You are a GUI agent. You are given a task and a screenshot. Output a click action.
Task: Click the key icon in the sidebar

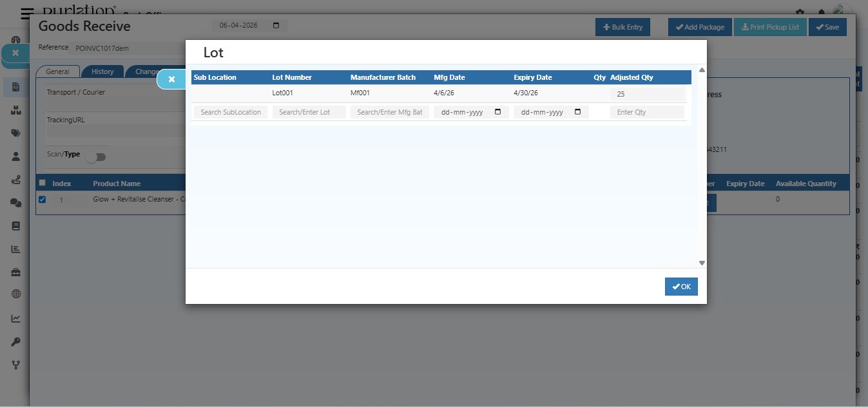pos(16,341)
